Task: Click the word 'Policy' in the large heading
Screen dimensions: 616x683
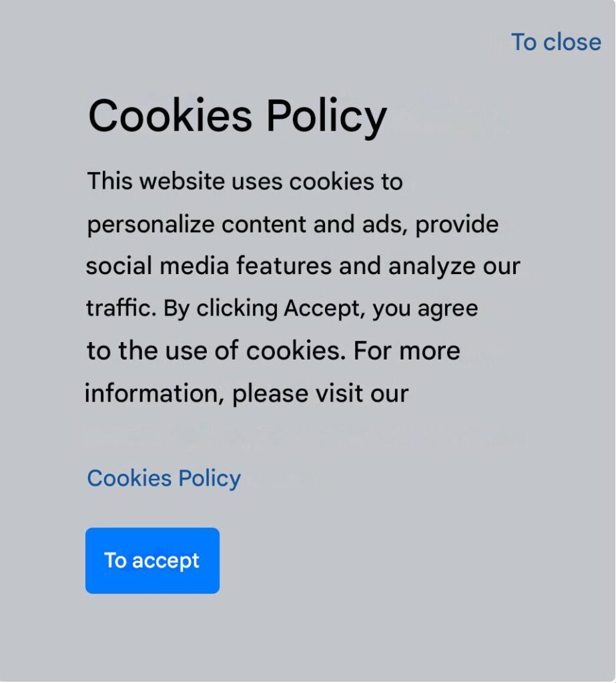Action: pyautogui.click(x=326, y=116)
